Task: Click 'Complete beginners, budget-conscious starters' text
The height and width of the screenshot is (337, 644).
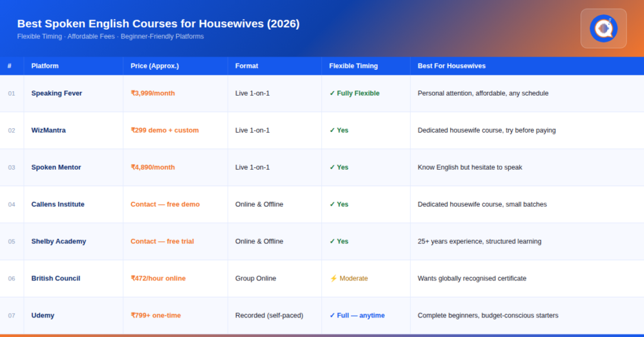Action: (x=488, y=315)
